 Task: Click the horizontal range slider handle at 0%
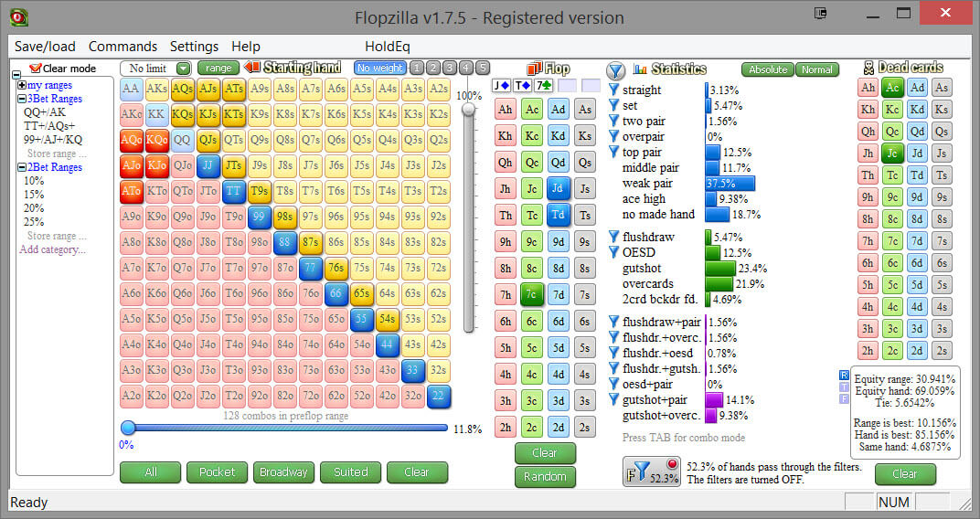[128, 428]
